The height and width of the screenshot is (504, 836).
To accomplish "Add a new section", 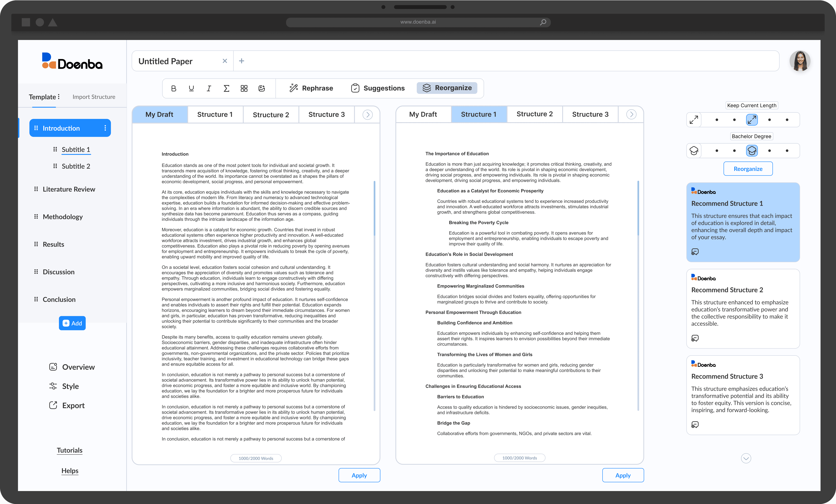I will (72, 323).
